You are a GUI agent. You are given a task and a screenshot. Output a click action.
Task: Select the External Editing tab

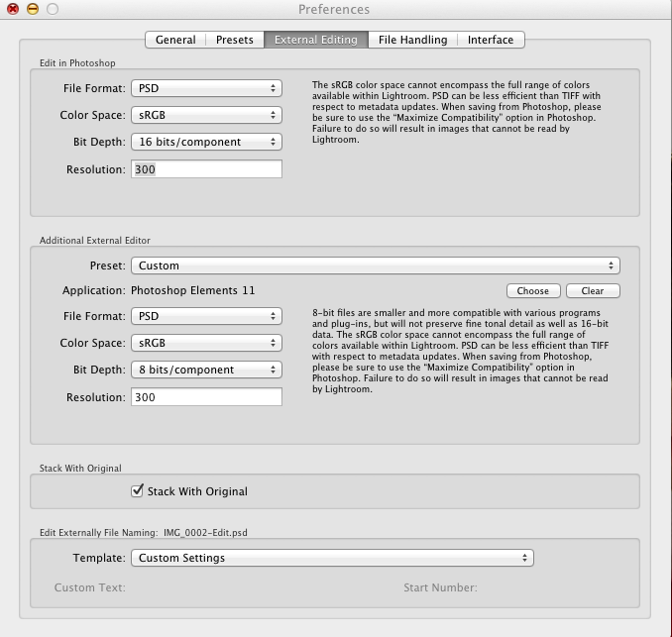tap(316, 40)
